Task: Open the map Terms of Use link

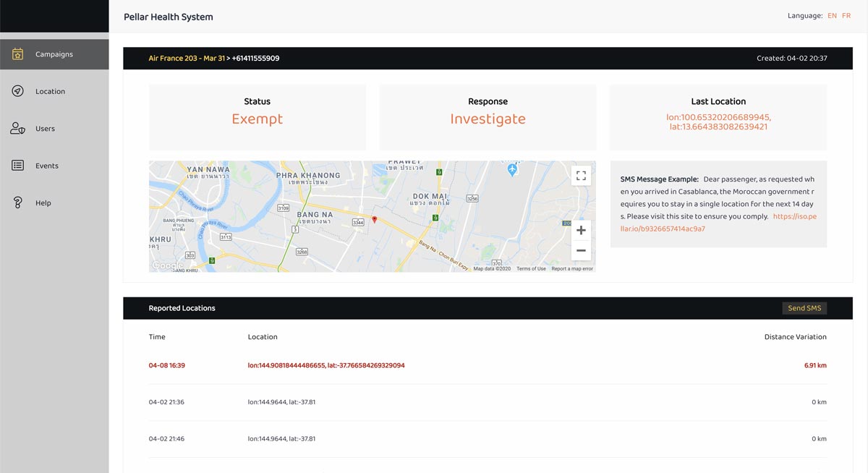Action: tap(531, 269)
